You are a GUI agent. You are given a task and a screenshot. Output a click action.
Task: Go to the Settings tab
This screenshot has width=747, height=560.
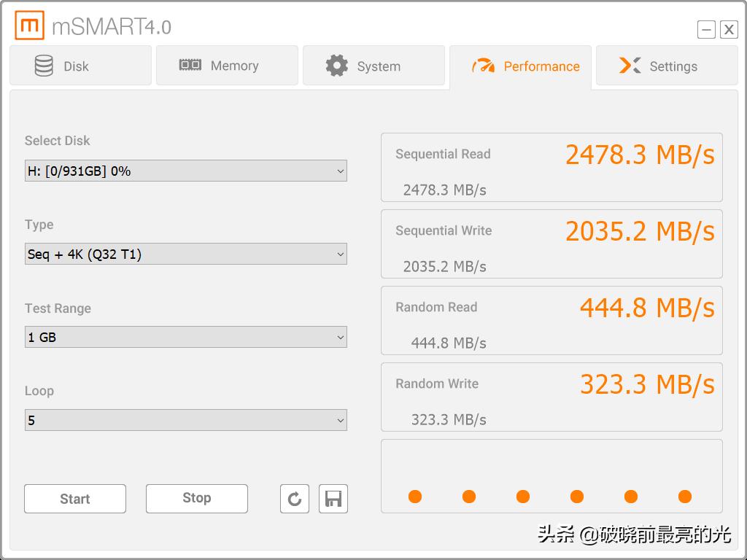[667, 66]
